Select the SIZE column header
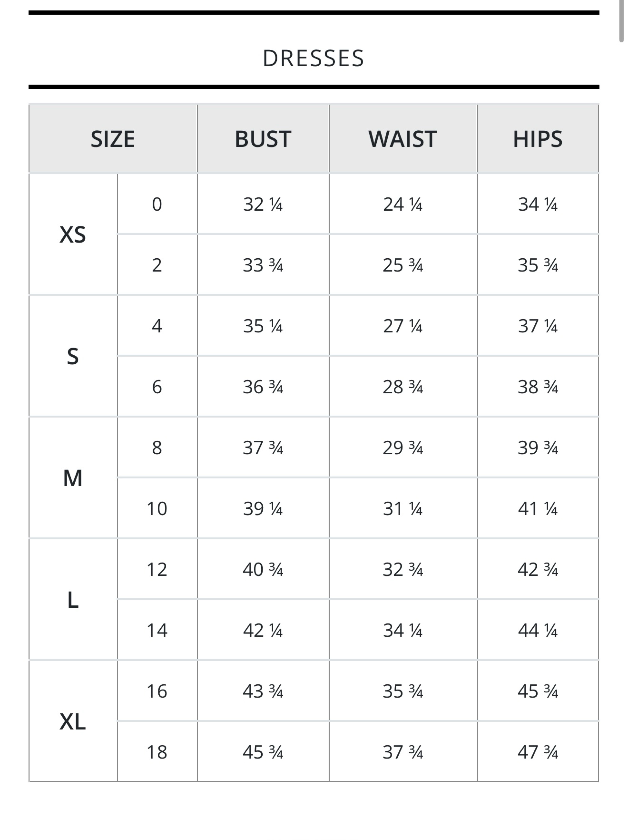Viewport: 628px width, 840px height. point(113,139)
